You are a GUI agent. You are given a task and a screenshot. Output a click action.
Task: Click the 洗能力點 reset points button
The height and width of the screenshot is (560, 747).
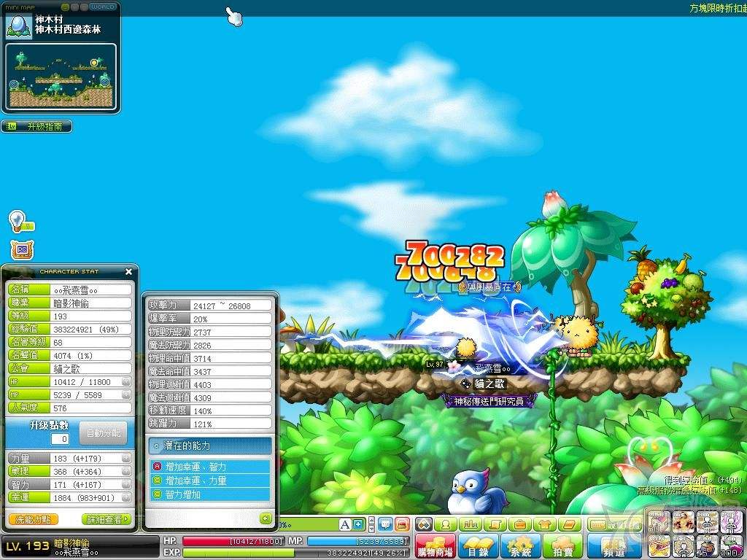click(34, 519)
